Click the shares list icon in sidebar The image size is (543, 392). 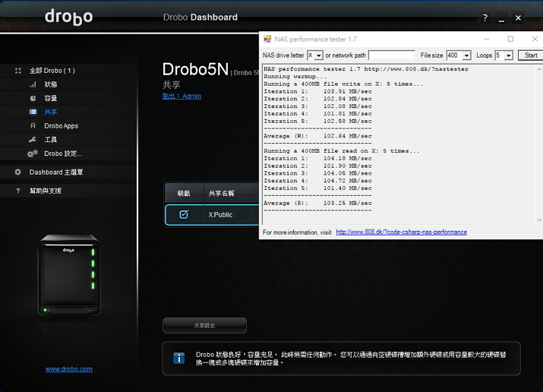[x=33, y=112]
